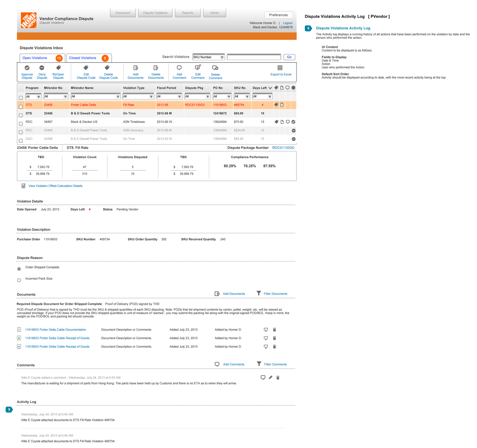Click calculator icon beside View Violation Offset
The image size is (477, 448).
point(23,186)
